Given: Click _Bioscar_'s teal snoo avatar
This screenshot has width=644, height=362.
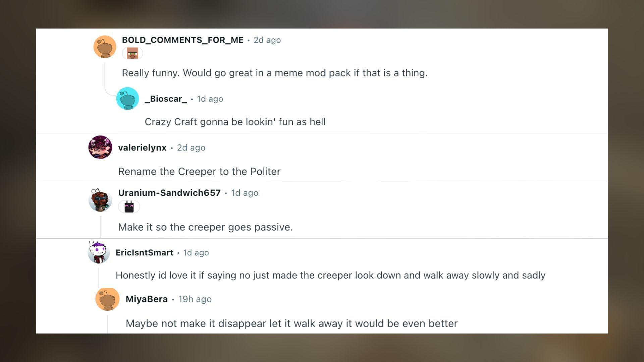Looking at the screenshot, I should point(127,98).
